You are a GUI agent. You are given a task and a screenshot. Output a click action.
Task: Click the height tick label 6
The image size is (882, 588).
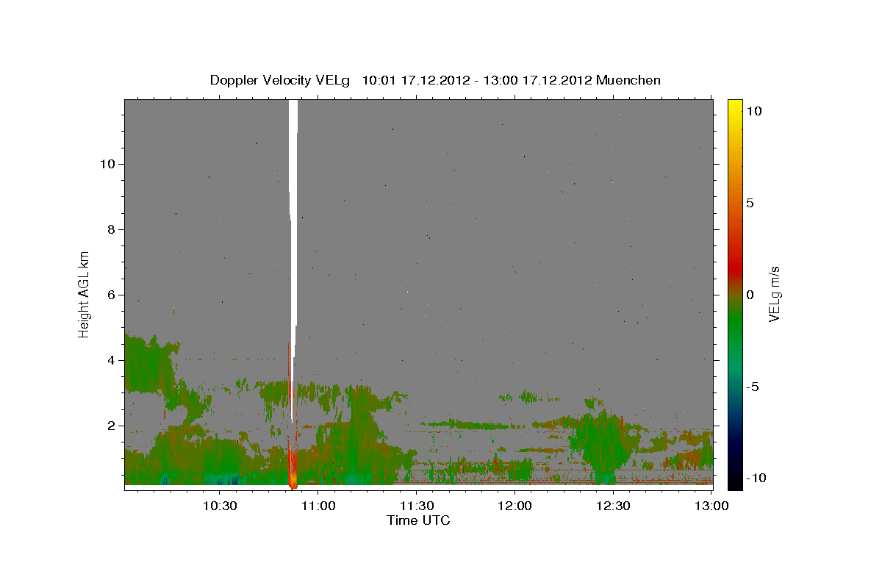(x=110, y=295)
